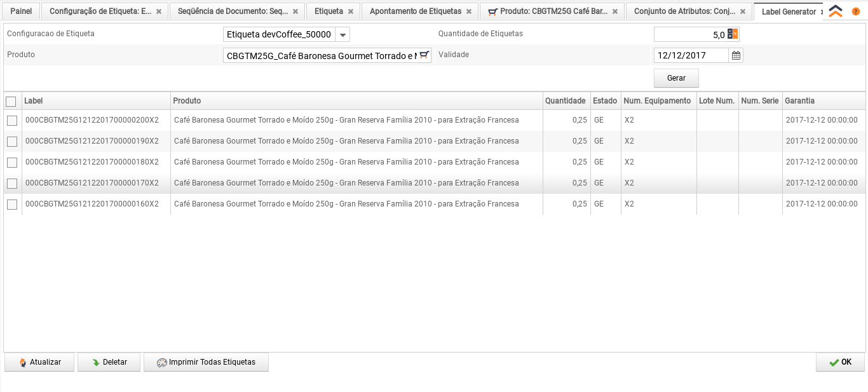
Task: Sort by the Num. Equipamento column header
Action: click(658, 101)
